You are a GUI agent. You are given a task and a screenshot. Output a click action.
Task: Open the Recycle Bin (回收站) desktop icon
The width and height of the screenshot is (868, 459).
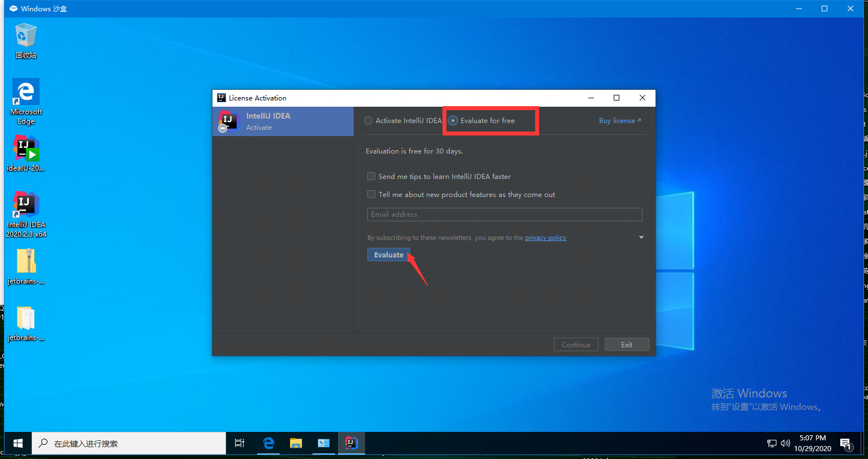[x=25, y=41]
